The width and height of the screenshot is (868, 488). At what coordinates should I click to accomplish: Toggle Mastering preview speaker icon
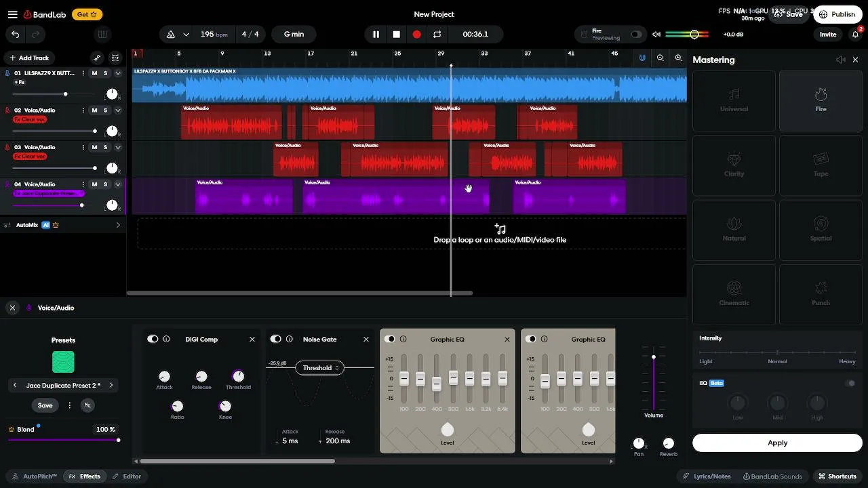coord(841,60)
